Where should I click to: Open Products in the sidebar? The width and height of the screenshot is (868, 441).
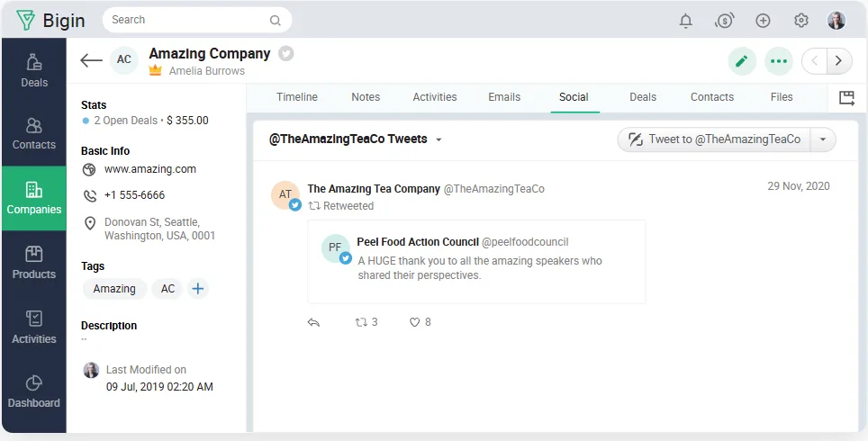click(34, 263)
